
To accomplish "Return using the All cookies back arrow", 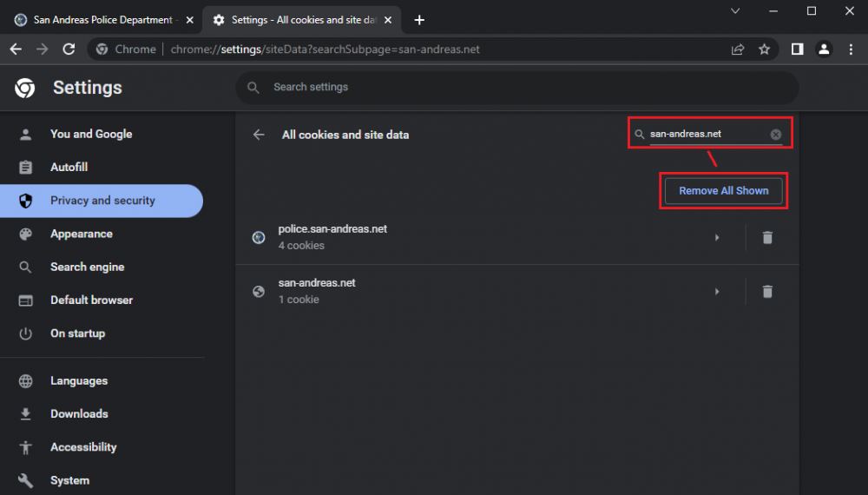I will pyautogui.click(x=259, y=135).
